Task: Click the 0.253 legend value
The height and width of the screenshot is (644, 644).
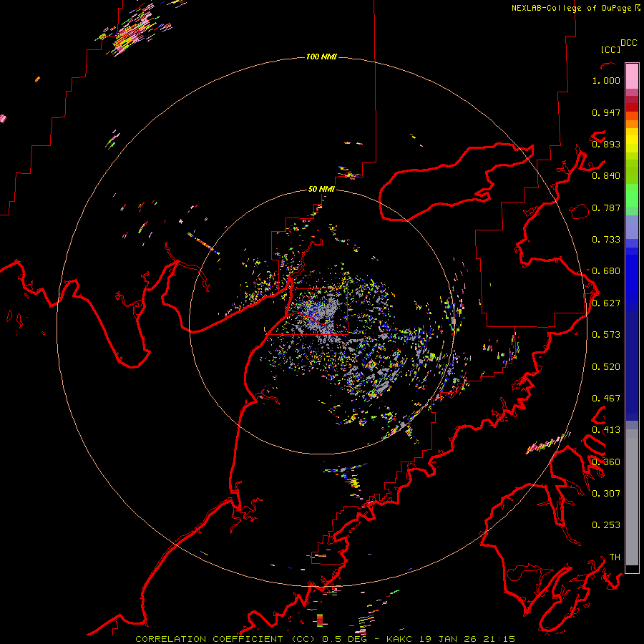Action: point(606,525)
